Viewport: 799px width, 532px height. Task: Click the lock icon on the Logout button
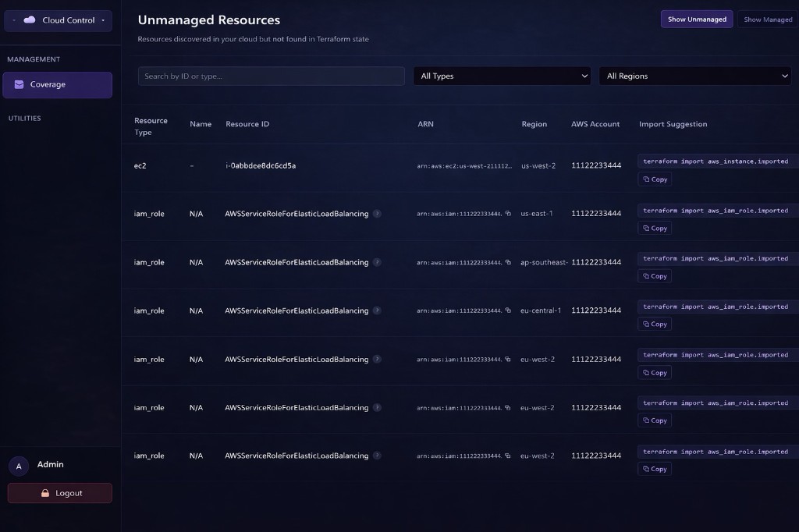tap(44, 493)
